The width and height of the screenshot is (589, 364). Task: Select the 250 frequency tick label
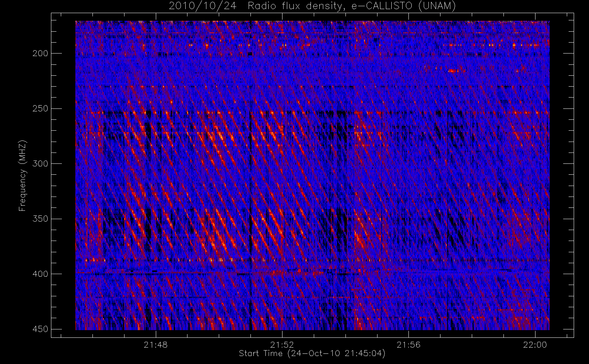coord(40,108)
